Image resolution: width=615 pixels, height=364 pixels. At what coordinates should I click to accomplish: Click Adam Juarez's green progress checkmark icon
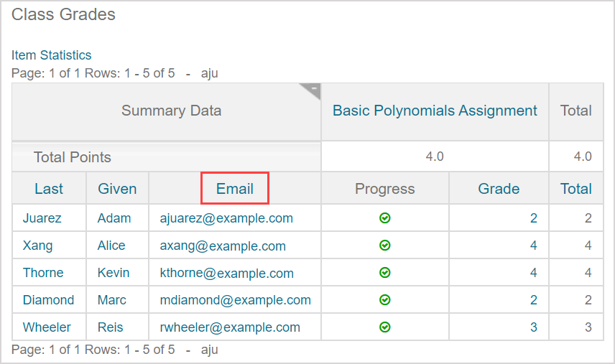tap(384, 218)
